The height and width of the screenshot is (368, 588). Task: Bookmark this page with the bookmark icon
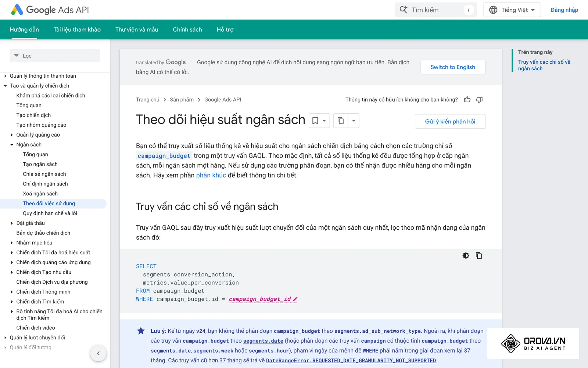315,121
